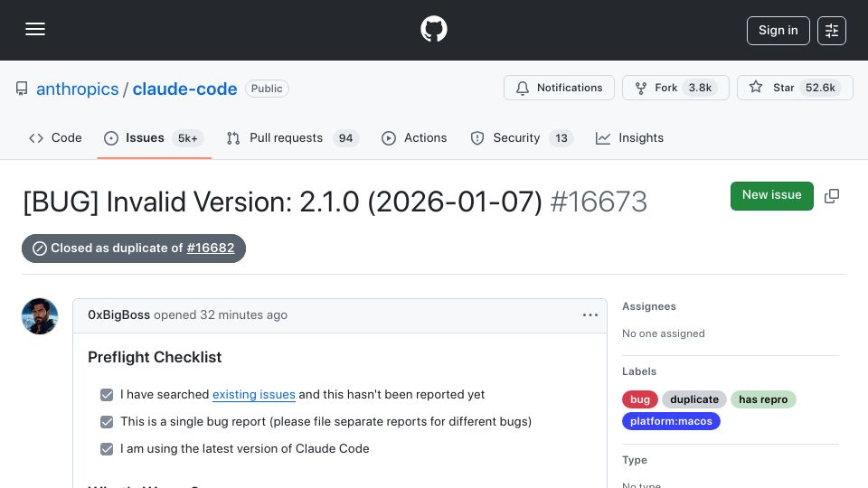Click the issue number #16673 in title
Screen dimensions: 868x488
[599, 202]
